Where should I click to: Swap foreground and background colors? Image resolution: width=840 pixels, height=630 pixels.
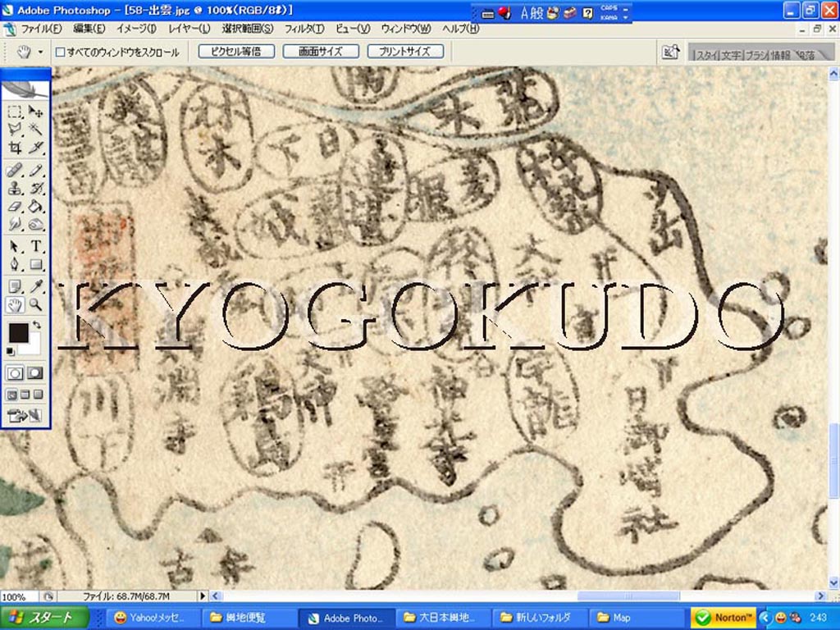[36, 325]
